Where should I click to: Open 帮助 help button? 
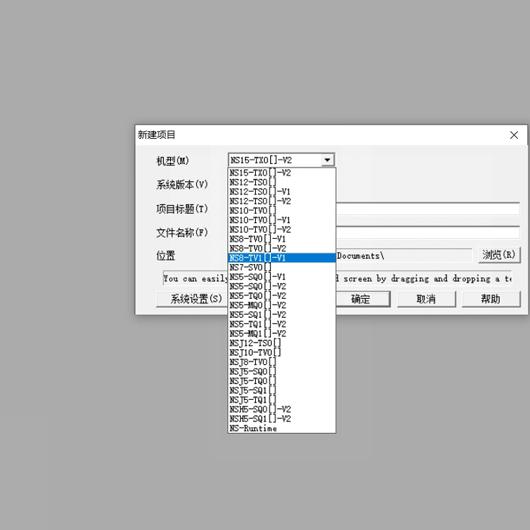pyautogui.click(x=491, y=299)
